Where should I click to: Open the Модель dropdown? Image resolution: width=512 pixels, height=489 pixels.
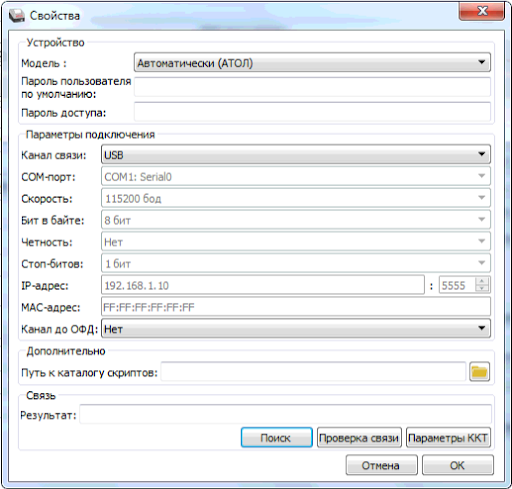[x=312, y=62]
